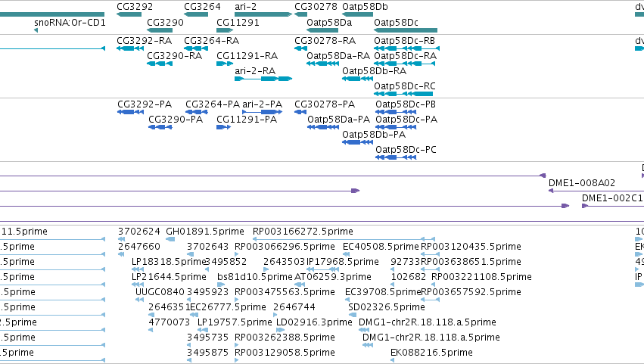Open transcript Oatp58Dc-RC

click(x=405, y=86)
